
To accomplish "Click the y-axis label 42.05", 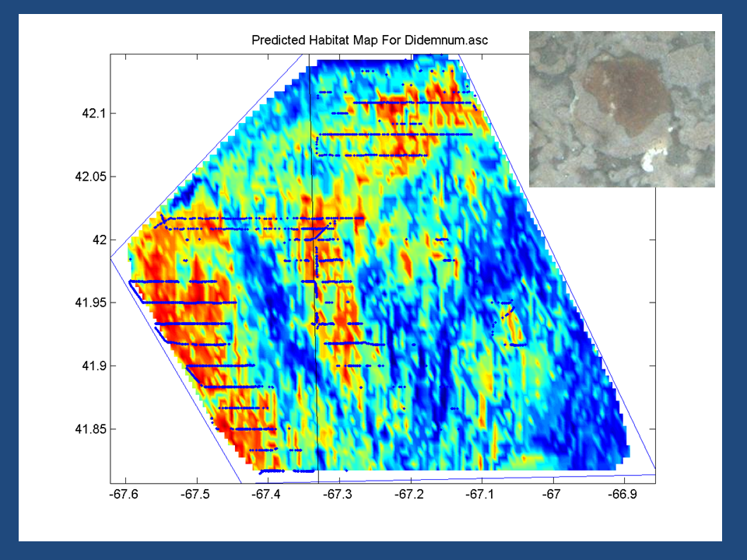I will (90, 177).
